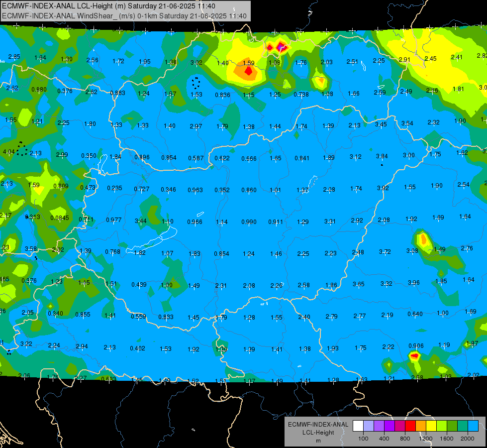The height and width of the screenshot is (448, 487).
Task: Click the wind shear value '0.587'
Action: pyautogui.click(x=195, y=158)
